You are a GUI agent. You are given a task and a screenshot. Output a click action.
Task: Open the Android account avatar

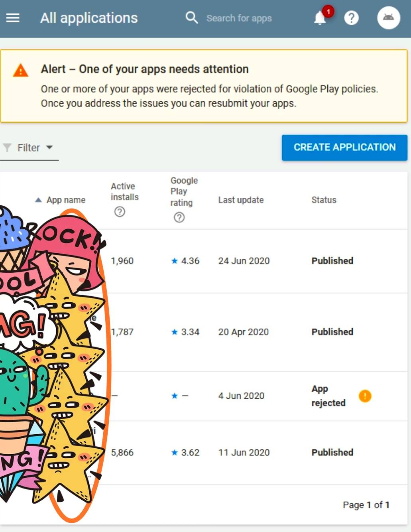pos(389,18)
